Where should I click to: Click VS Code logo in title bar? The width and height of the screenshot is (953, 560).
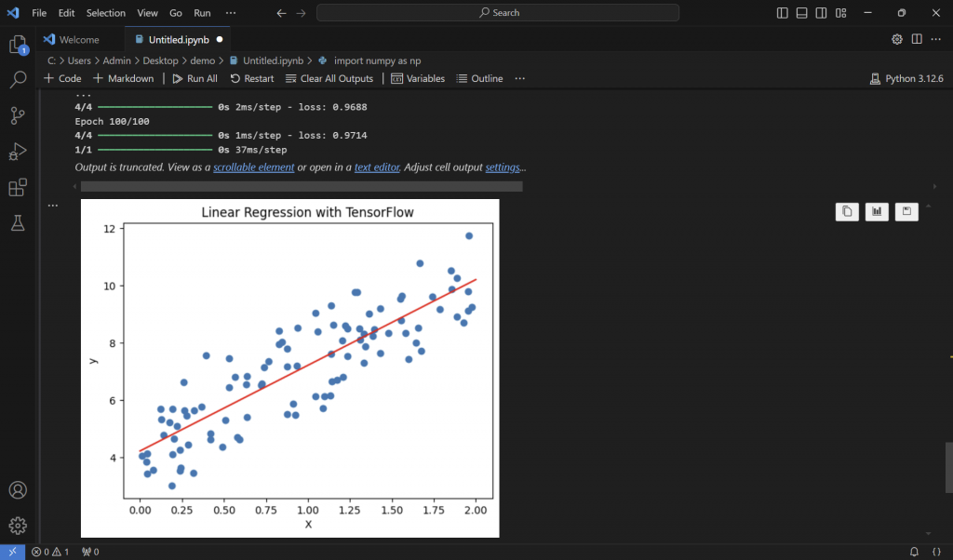[13, 13]
